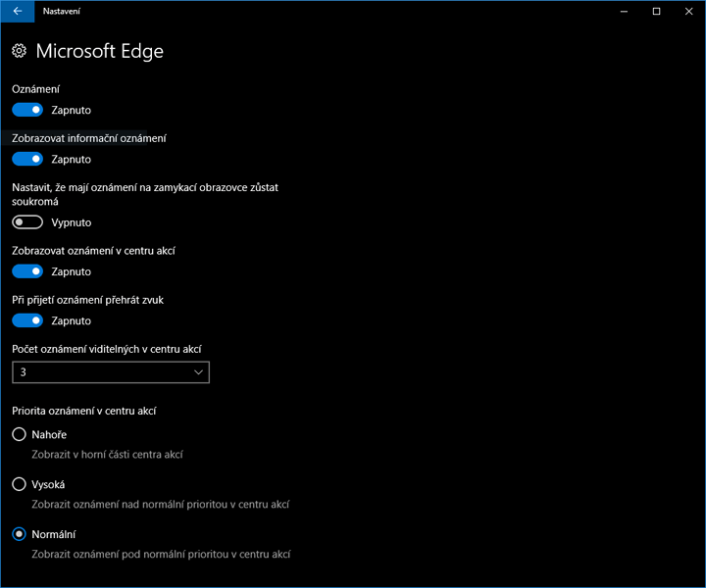Maximize the Nastavení window
This screenshot has height=588, width=706.
tap(656, 11)
